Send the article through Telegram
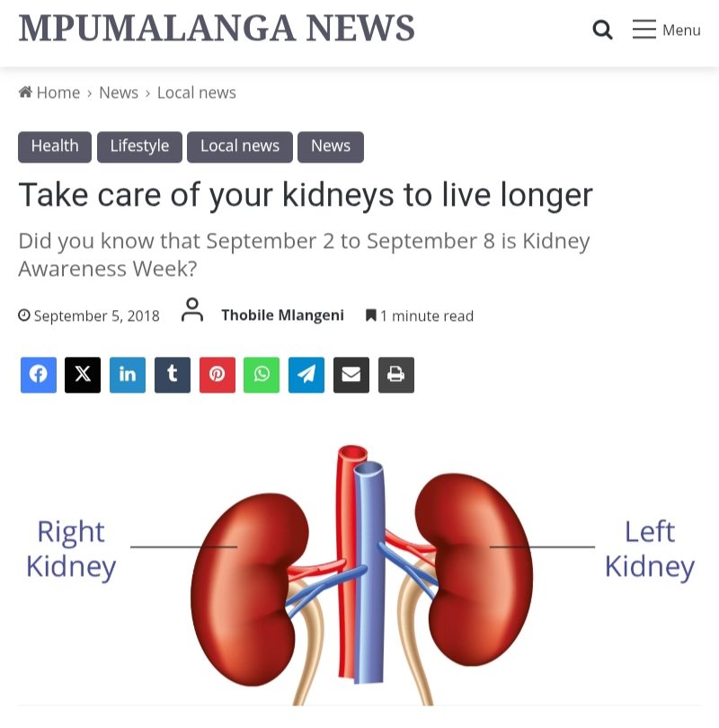The image size is (719, 728). (306, 375)
